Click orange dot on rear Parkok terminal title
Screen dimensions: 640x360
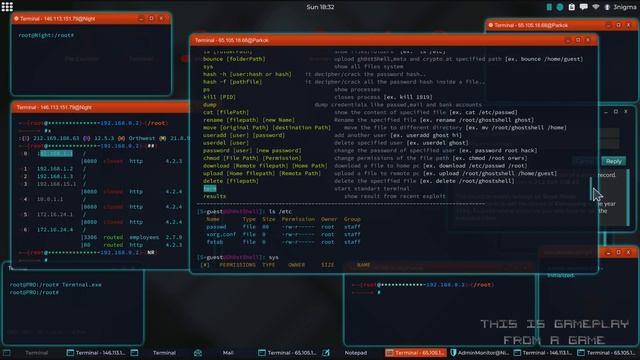pos(491,25)
